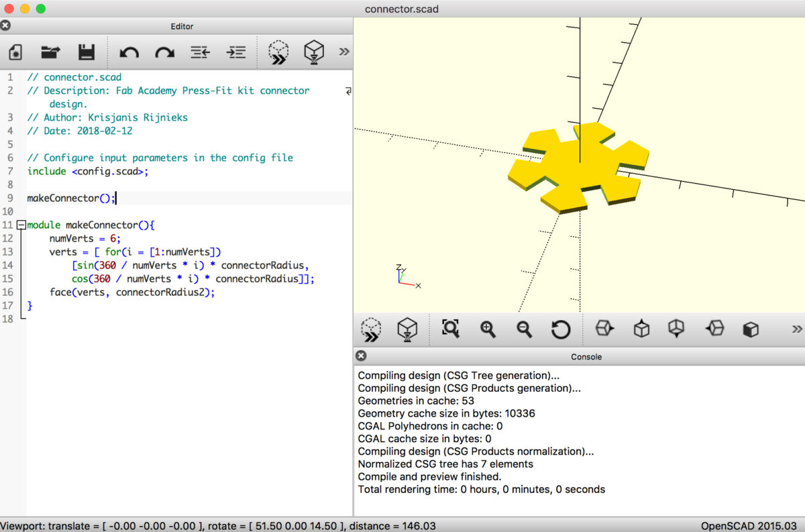The height and width of the screenshot is (532, 805).
Task: Select the right-side view icon
Action: click(x=604, y=329)
